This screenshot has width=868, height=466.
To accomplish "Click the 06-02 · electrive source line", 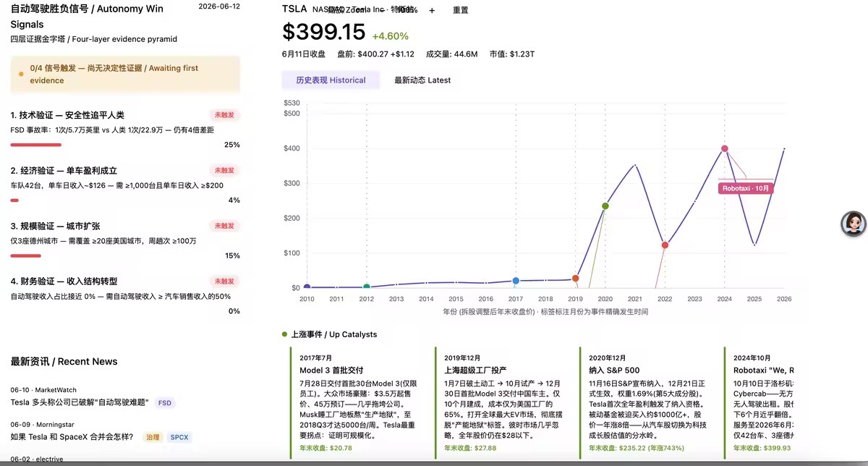I will [x=37, y=459].
